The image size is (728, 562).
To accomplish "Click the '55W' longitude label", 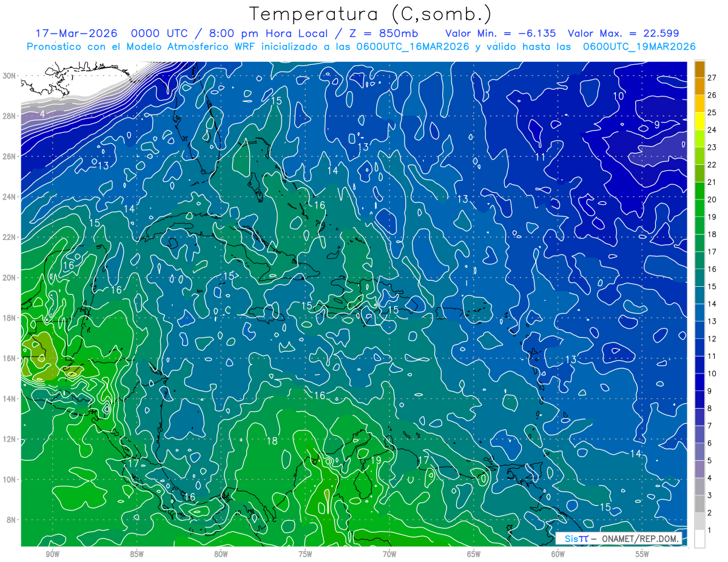I will pyautogui.click(x=642, y=554).
